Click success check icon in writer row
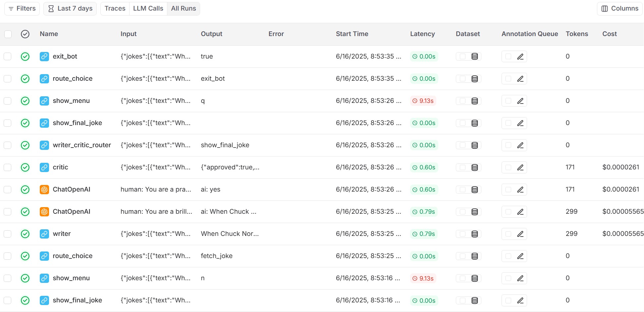644x312 pixels. (x=25, y=234)
